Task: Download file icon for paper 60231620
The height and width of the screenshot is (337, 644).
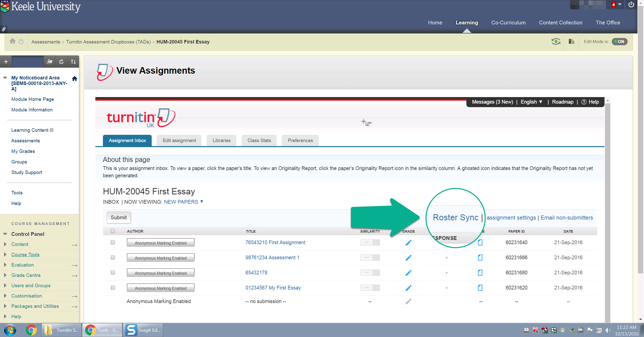Action: pos(480,288)
